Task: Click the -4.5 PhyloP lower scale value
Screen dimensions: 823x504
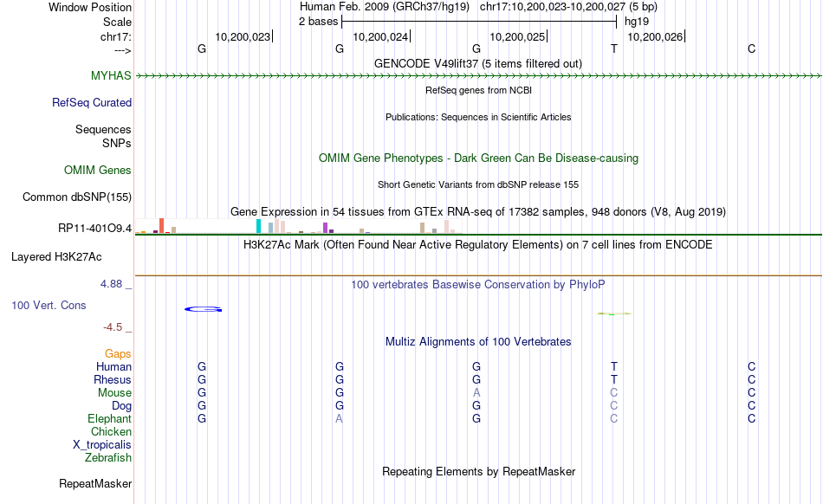Action: (x=113, y=327)
